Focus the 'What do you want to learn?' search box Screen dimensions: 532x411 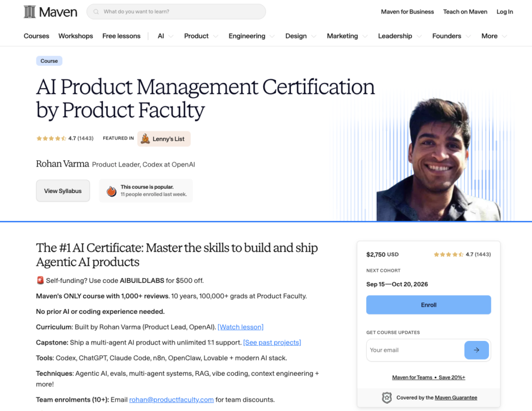[x=176, y=11]
